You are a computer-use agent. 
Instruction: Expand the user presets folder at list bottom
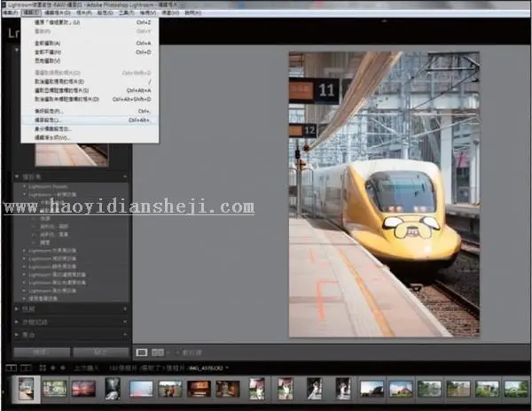(x=24, y=299)
